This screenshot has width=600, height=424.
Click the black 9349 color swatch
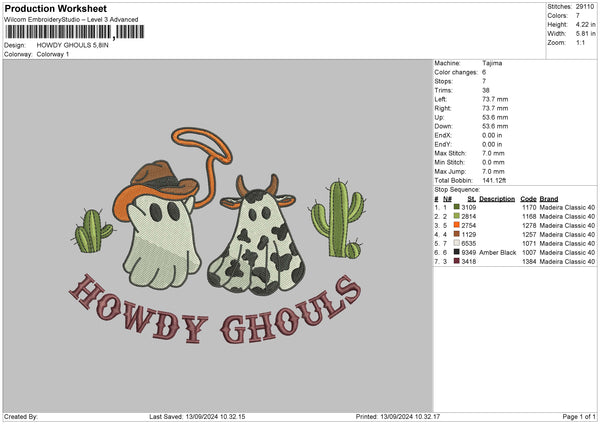coord(457,252)
